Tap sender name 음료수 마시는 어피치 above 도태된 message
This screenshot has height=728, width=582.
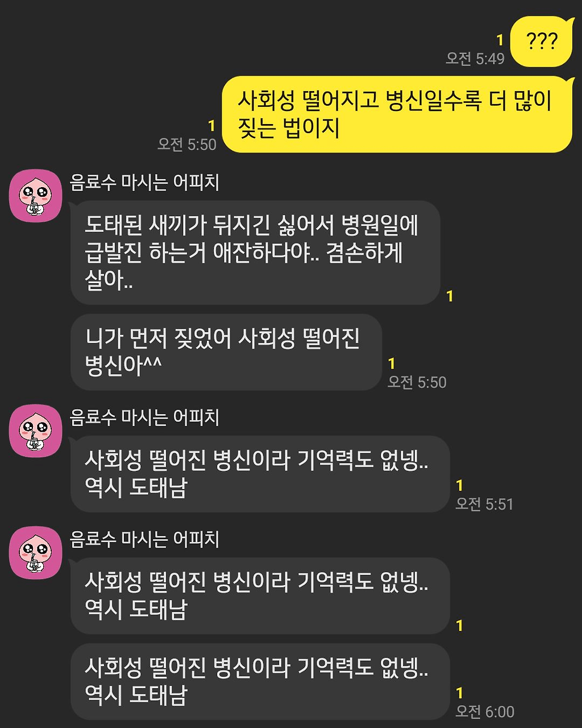144,183
